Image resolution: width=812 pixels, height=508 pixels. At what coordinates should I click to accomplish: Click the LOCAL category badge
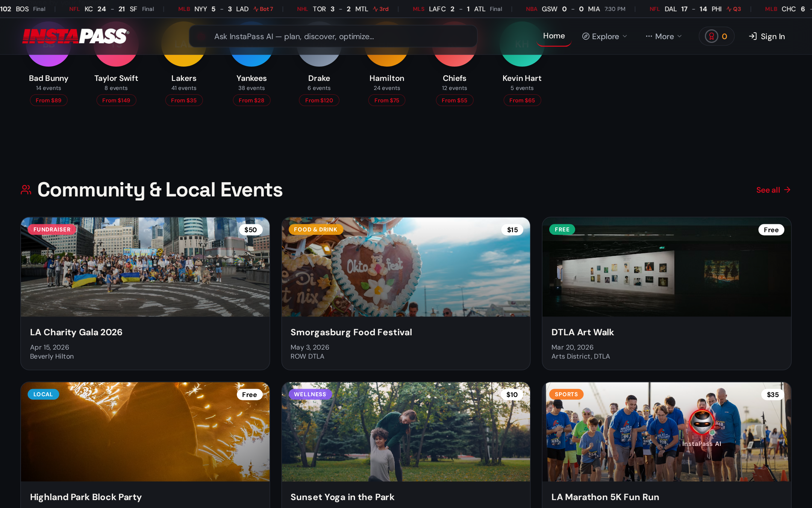pyautogui.click(x=43, y=394)
